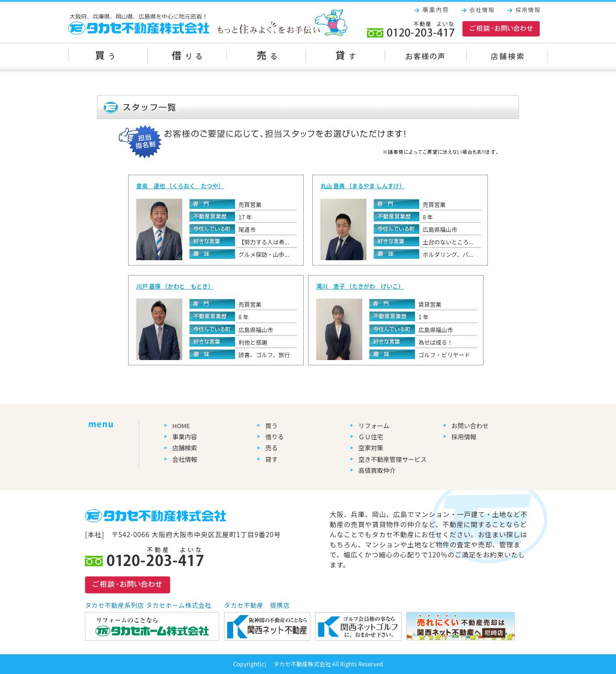Viewport: 616px width, 674px height.
Task: Select 借りる in the main navigation
Action: (187, 56)
